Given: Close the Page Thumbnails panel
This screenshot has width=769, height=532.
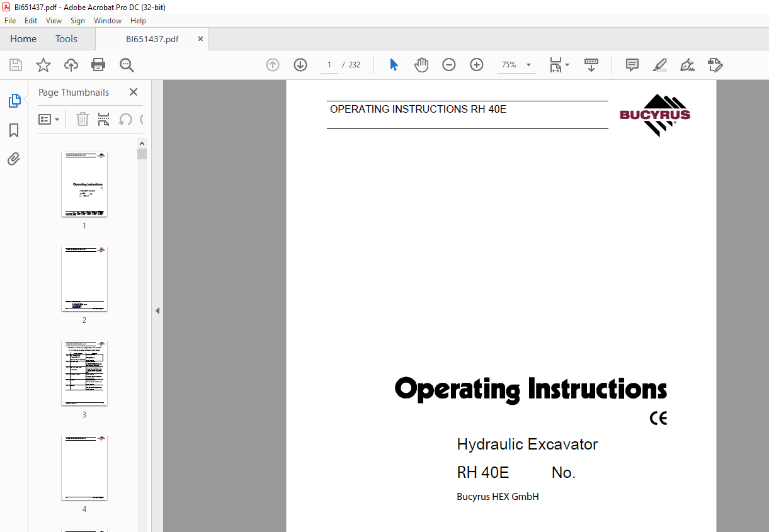Looking at the screenshot, I should click(134, 92).
